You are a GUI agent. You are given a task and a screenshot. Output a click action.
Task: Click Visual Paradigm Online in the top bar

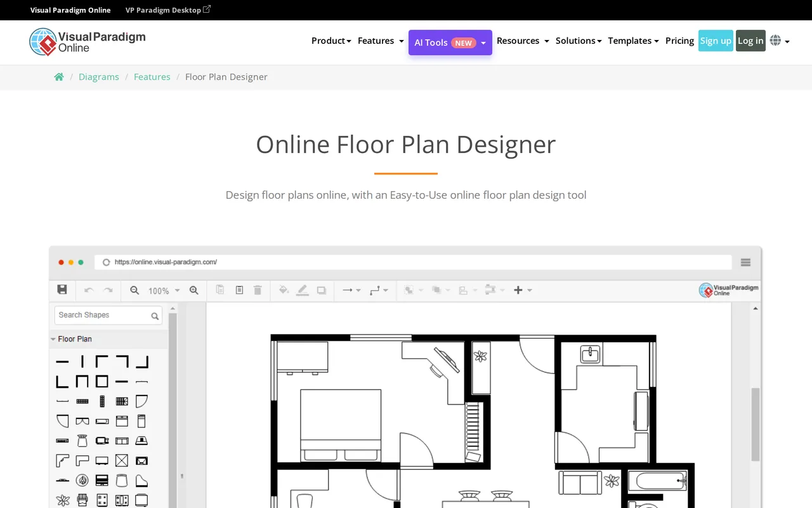click(x=70, y=10)
